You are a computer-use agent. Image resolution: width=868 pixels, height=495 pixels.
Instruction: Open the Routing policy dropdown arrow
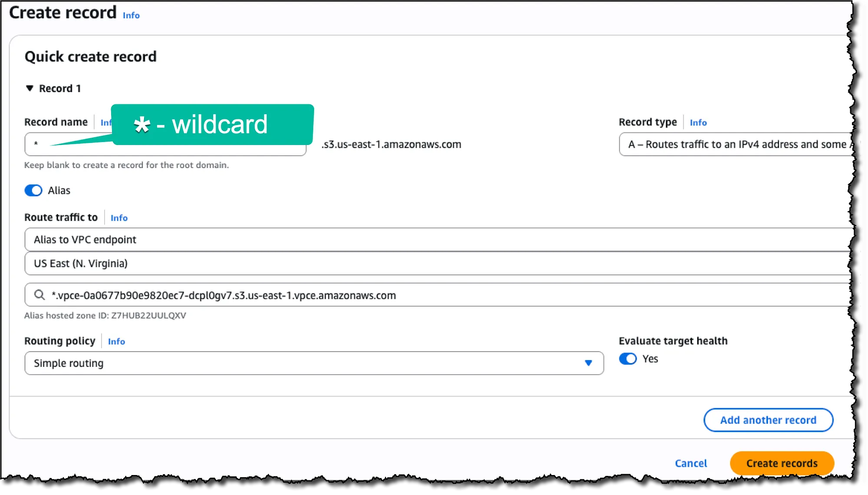(588, 363)
